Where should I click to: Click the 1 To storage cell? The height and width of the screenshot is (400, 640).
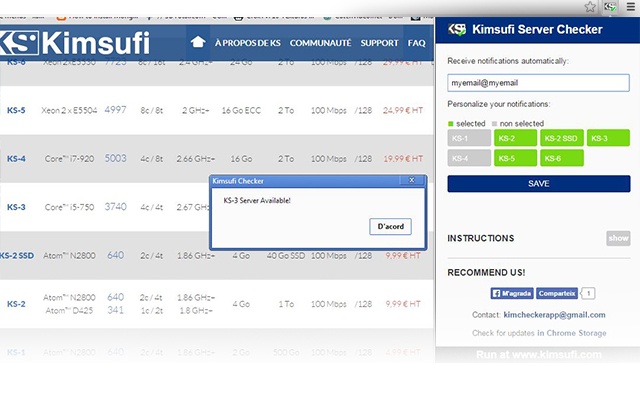point(286,304)
